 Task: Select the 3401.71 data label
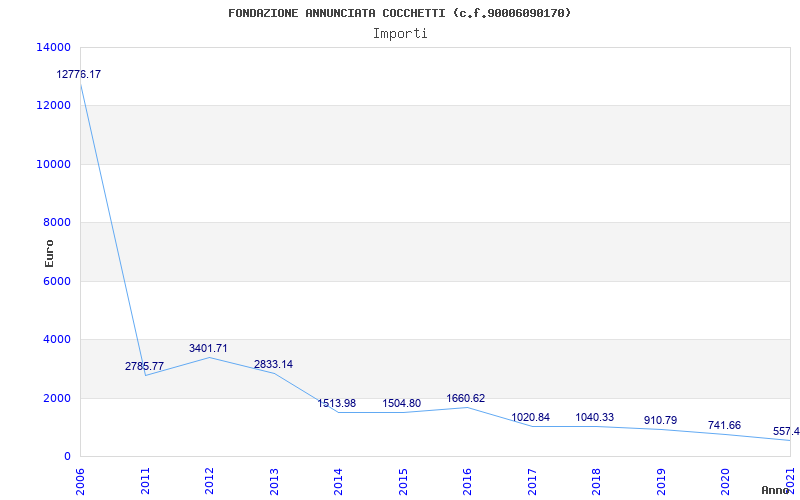click(x=208, y=348)
